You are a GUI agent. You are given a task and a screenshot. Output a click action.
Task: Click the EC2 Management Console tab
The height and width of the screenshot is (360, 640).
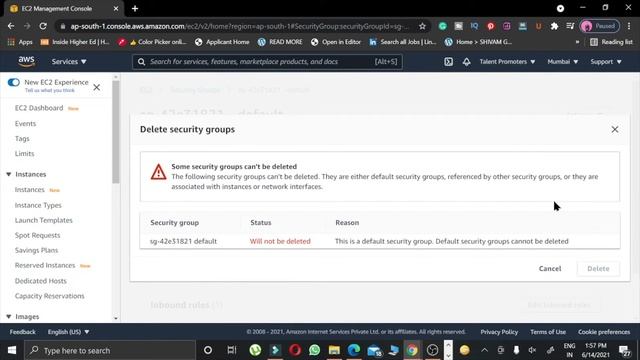click(64, 9)
